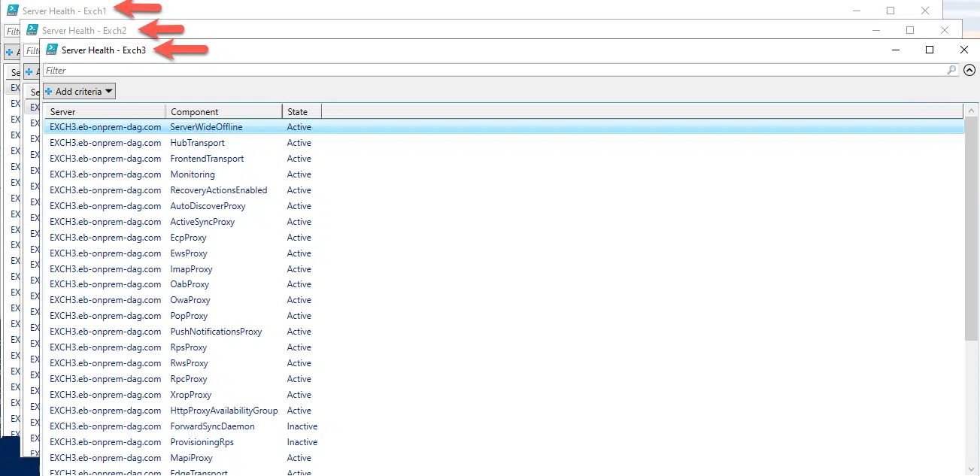Click the vertical scrollbar thumb in Exch3 list
The width and height of the screenshot is (980, 476).
point(971,229)
